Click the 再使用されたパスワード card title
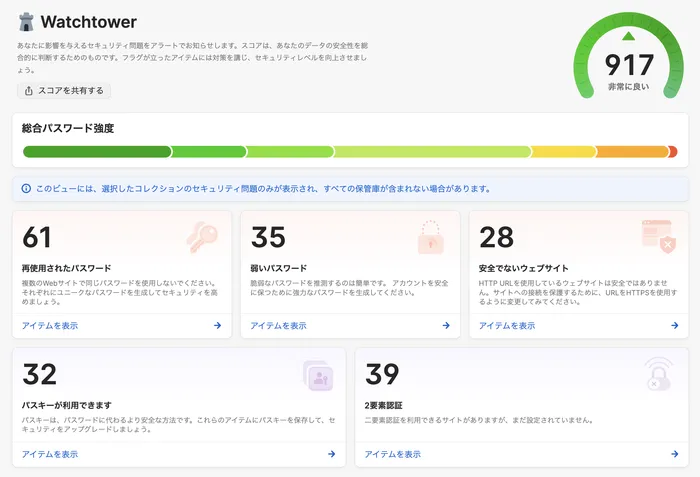The width and height of the screenshot is (700, 477). tap(67, 268)
